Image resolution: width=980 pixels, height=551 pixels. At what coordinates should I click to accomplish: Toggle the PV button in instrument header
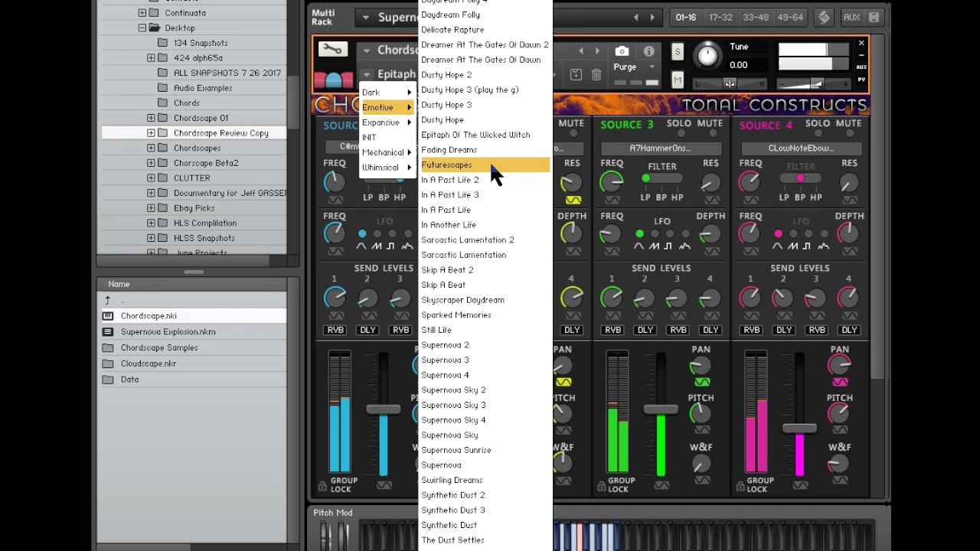(861, 80)
